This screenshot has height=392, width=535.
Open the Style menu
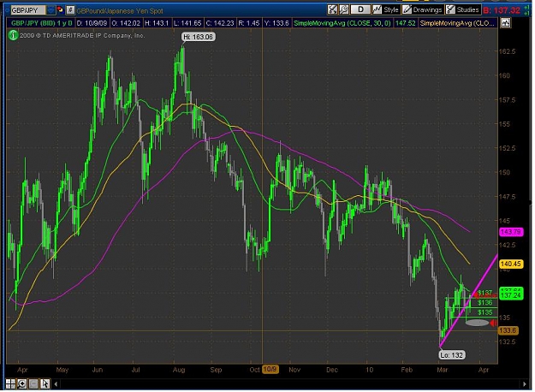click(x=391, y=9)
